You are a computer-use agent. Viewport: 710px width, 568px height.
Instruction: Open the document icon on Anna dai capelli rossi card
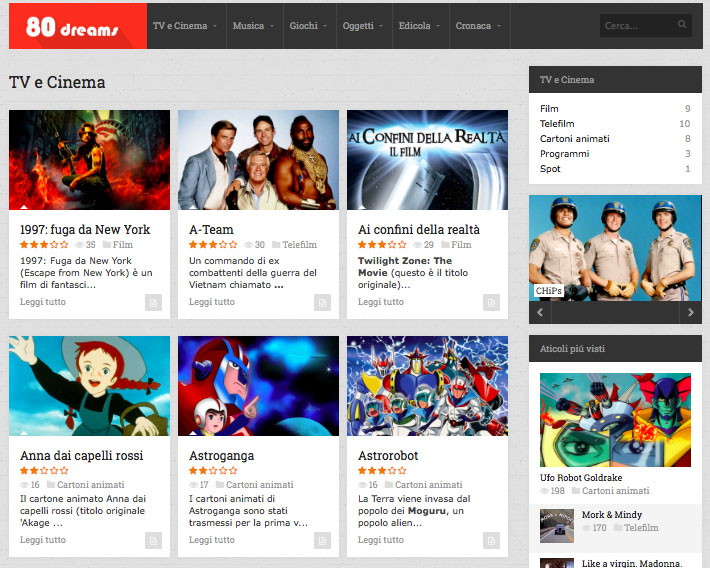(154, 540)
